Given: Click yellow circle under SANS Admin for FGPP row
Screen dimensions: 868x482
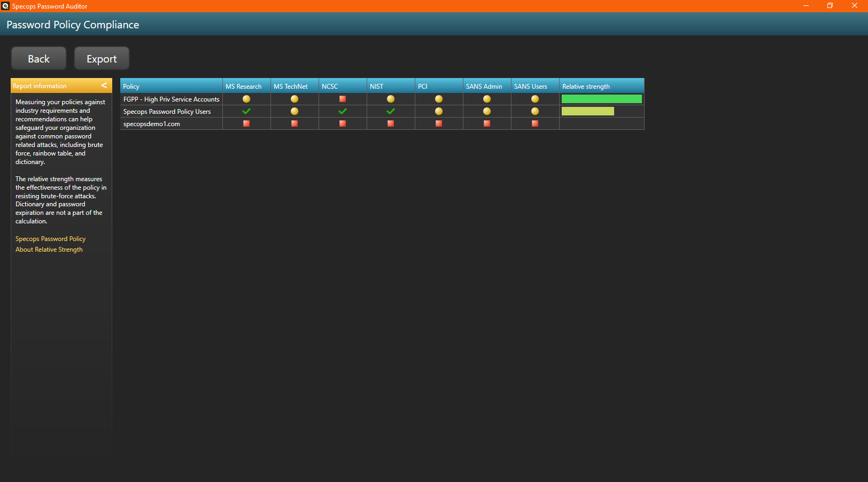Looking at the screenshot, I should click(x=487, y=99).
